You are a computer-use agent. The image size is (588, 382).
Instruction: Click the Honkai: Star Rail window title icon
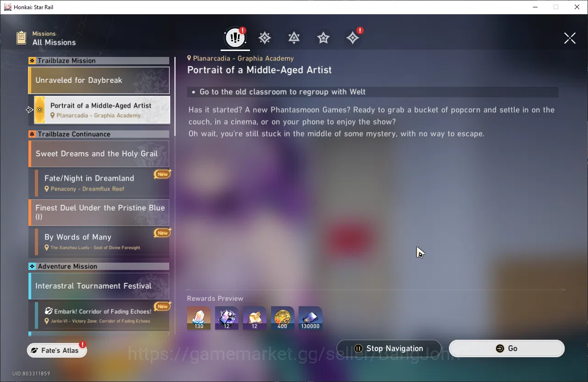click(x=7, y=7)
